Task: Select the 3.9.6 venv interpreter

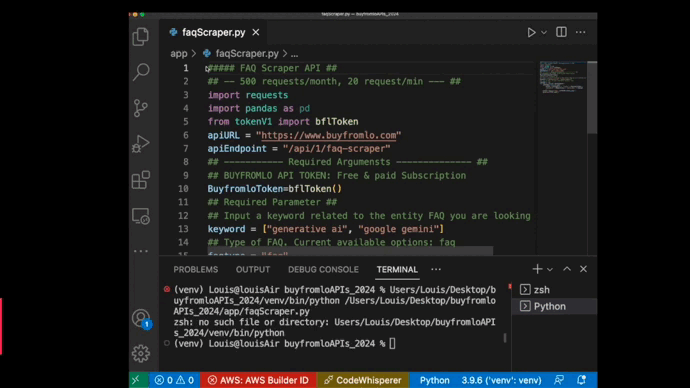Action: pos(501,380)
